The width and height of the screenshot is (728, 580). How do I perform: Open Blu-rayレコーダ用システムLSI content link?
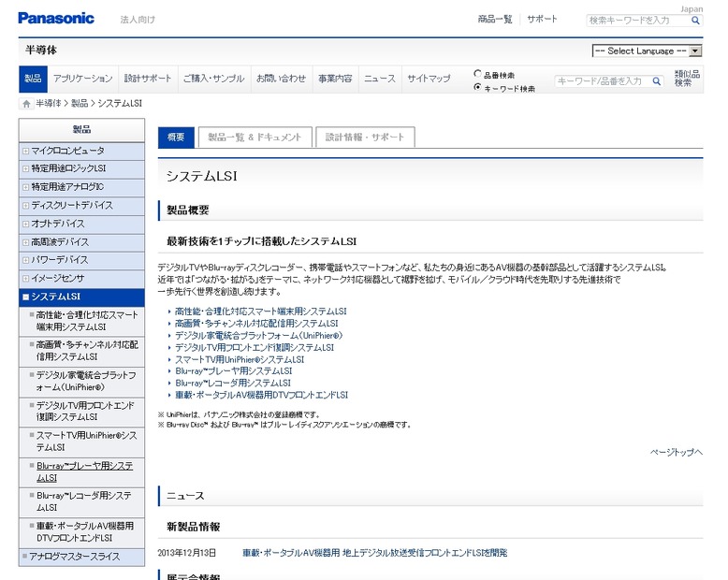pos(233,384)
